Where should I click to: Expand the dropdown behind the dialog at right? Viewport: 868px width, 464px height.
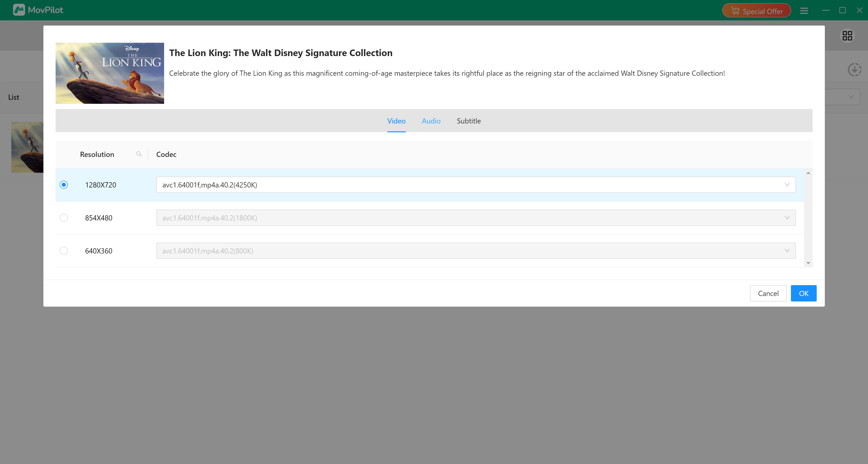coord(851,97)
